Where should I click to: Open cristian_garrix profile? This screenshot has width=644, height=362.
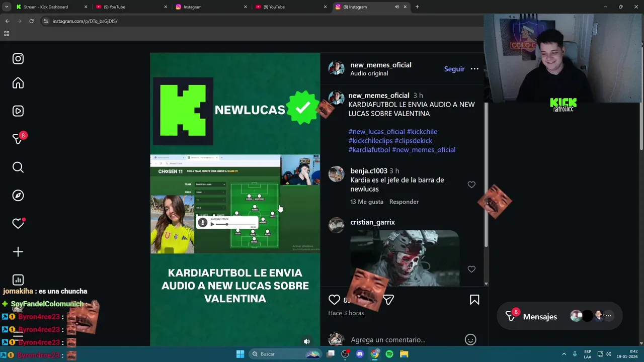[x=372, y=222]
